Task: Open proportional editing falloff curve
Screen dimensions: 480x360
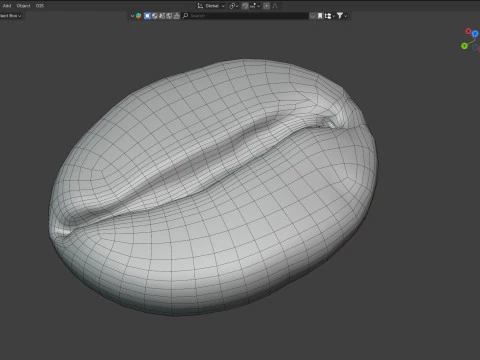Action: 275,6
